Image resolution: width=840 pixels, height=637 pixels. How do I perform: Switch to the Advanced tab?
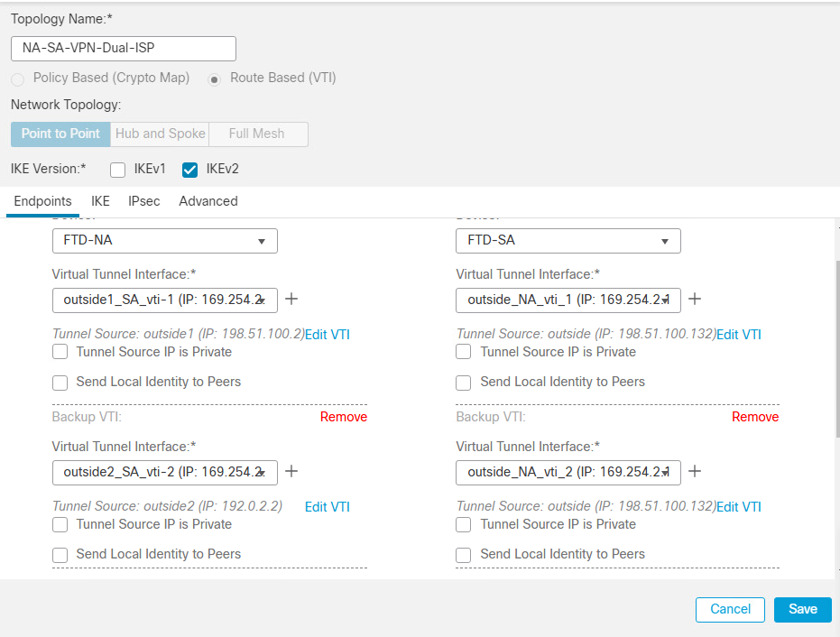[208, 201]
